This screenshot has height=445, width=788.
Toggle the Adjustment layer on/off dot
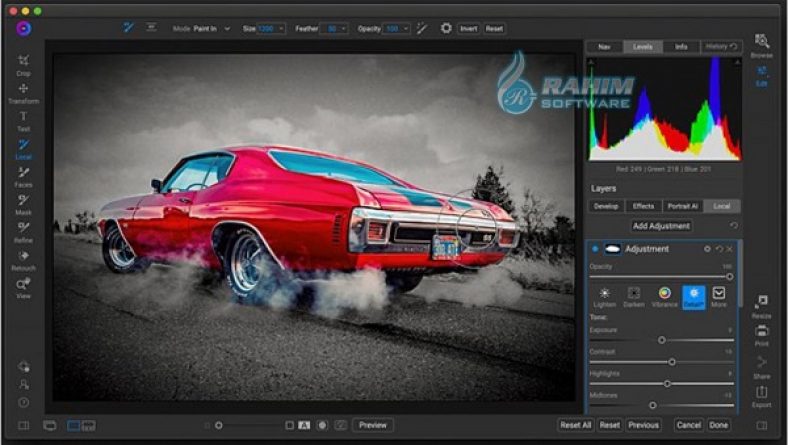click(596, 249)
